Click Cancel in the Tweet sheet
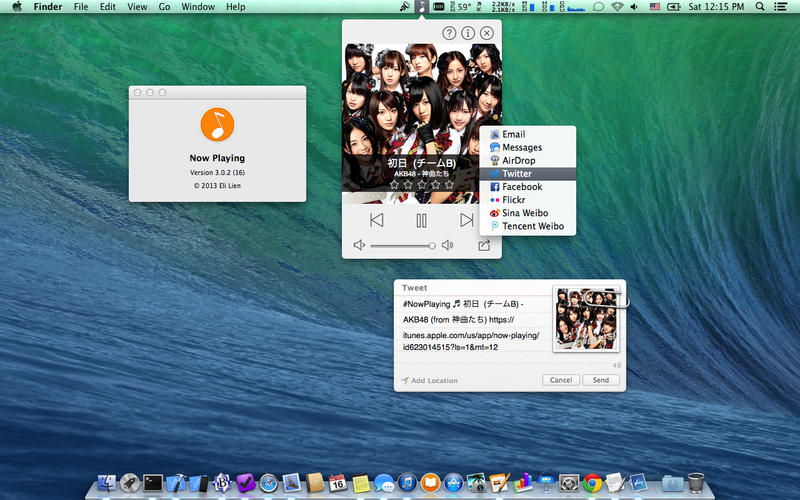 coord(561,380)
